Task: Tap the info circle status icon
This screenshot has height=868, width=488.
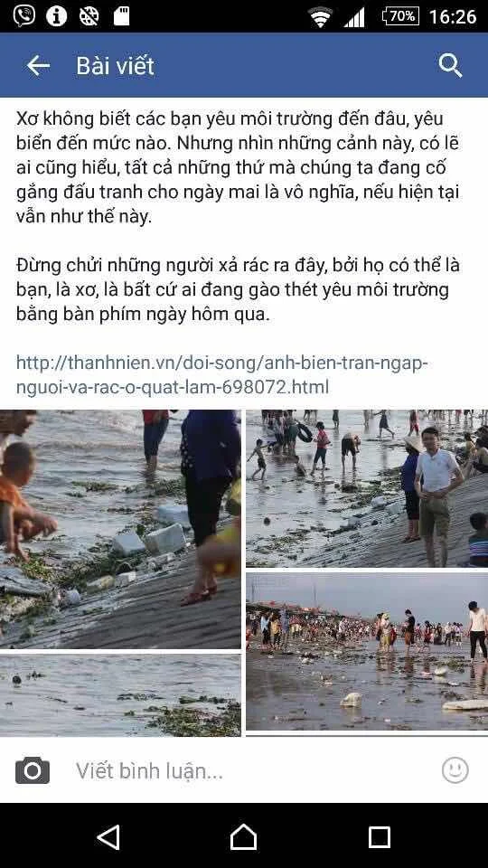Action: point(56,16)
